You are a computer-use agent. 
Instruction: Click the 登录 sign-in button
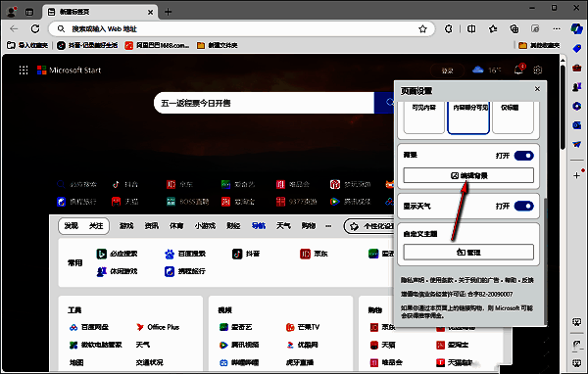448,70
